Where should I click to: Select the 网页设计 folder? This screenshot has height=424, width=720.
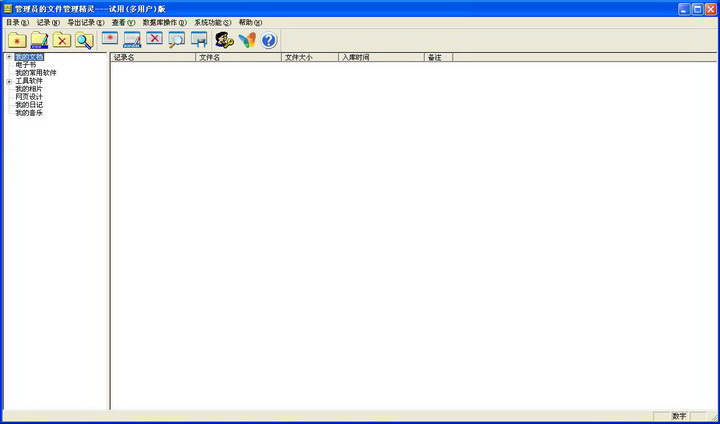[x=29, y=97]
